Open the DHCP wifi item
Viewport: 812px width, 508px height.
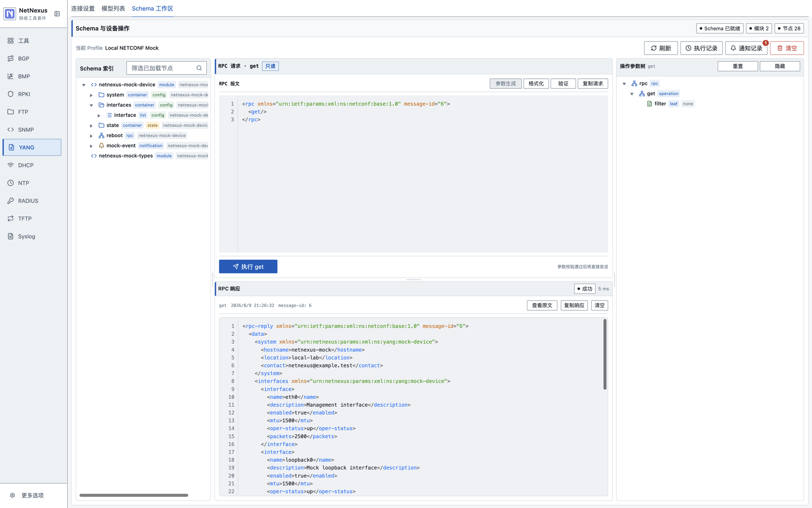32,165
